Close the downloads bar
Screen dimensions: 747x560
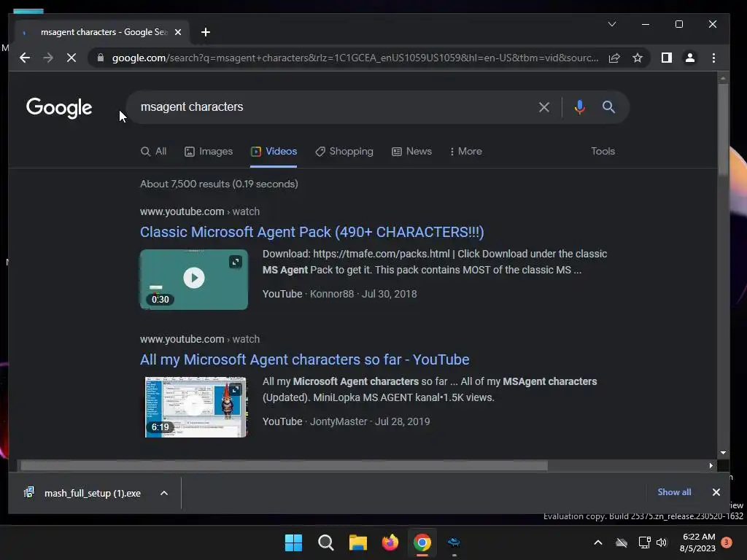[716, 492]
